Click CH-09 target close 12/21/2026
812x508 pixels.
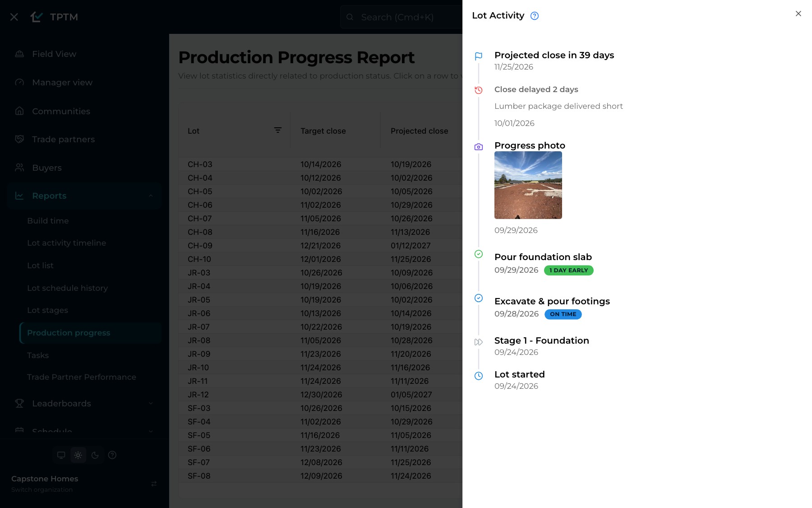tap(320, 246)
